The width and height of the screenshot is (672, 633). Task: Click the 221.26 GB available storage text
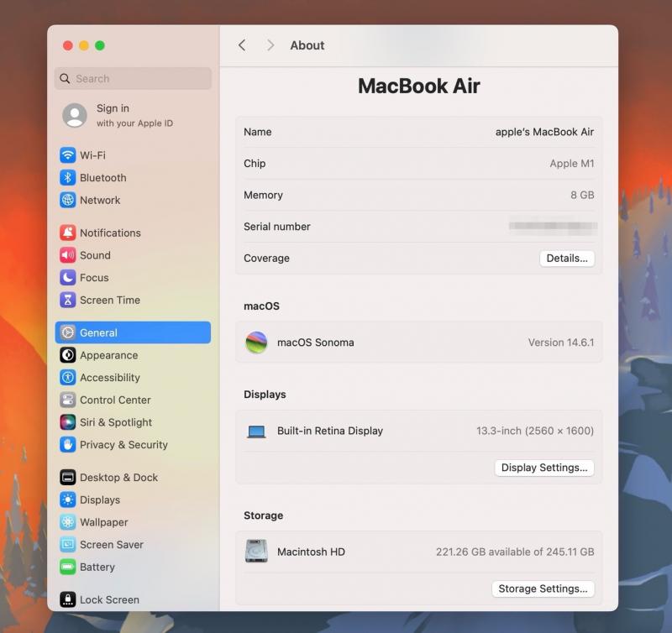click(x=515, y=552)
